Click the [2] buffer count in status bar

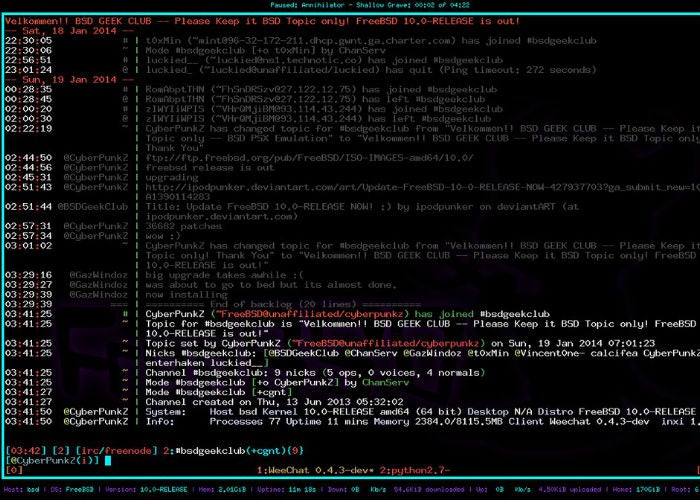coord(61,451)
